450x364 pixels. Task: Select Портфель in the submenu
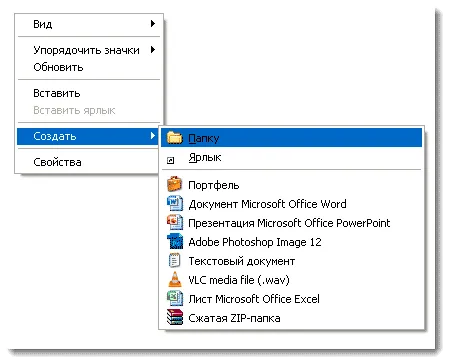[291, 185]
